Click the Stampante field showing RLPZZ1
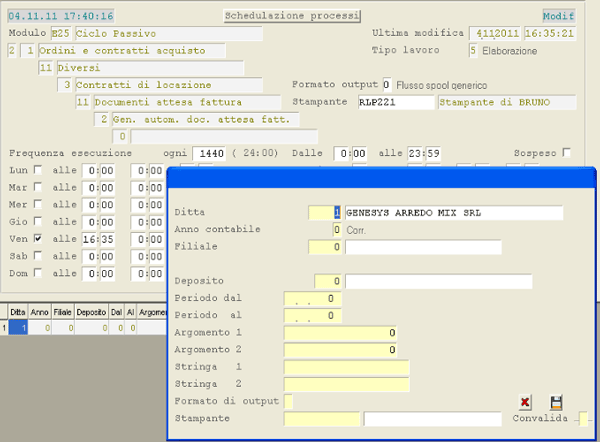The image size is (600, 442). (x=394, y=102)
